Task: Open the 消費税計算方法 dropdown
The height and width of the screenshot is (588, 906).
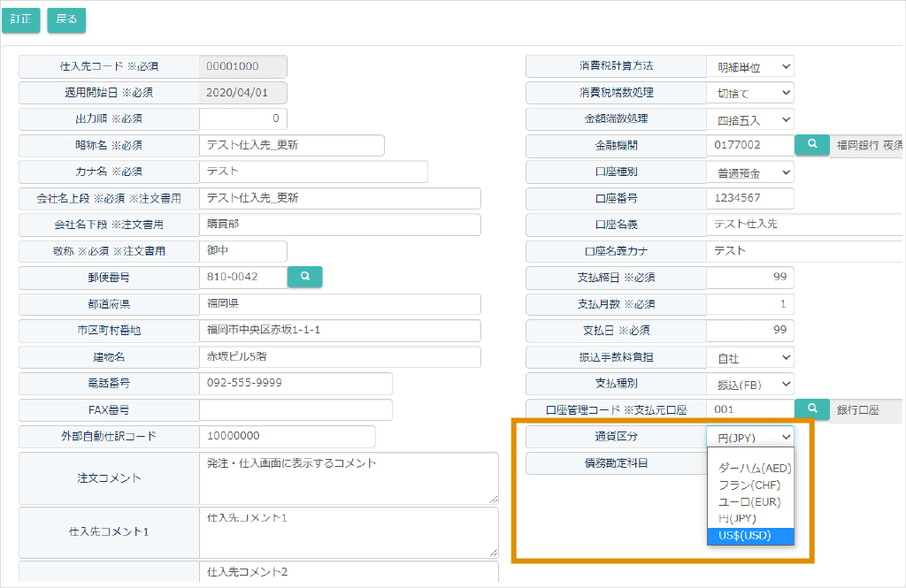Action: coord(750,66)
